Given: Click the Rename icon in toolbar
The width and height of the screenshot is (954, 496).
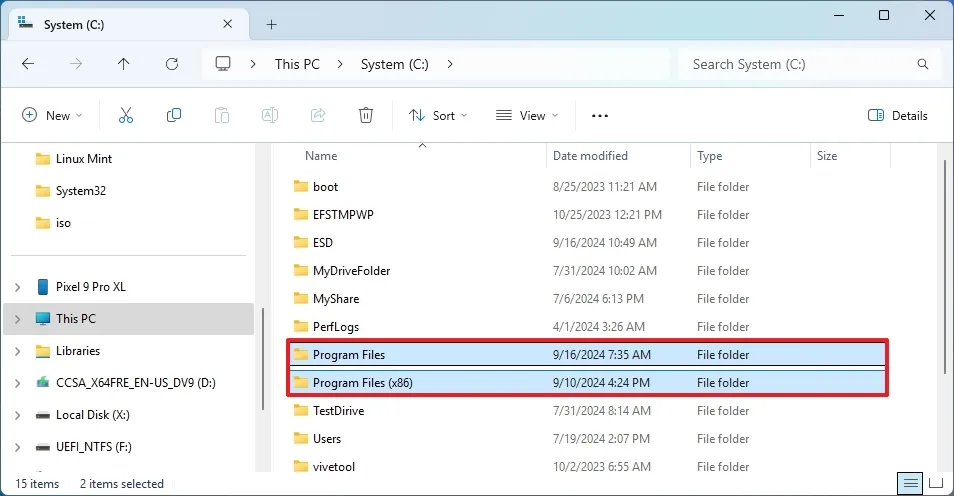Looking at the screenshot, I should pyautogui.click(x=270, y=115).
